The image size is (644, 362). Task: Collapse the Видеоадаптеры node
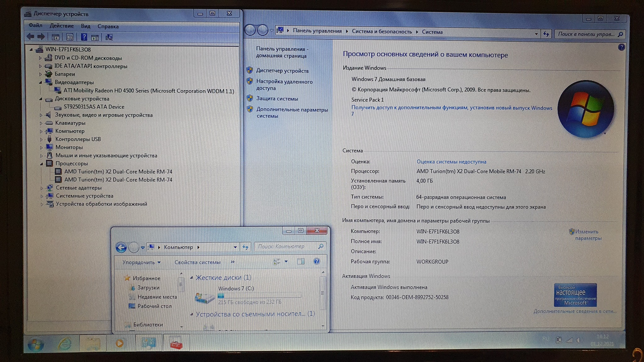[x=41, y=82]
